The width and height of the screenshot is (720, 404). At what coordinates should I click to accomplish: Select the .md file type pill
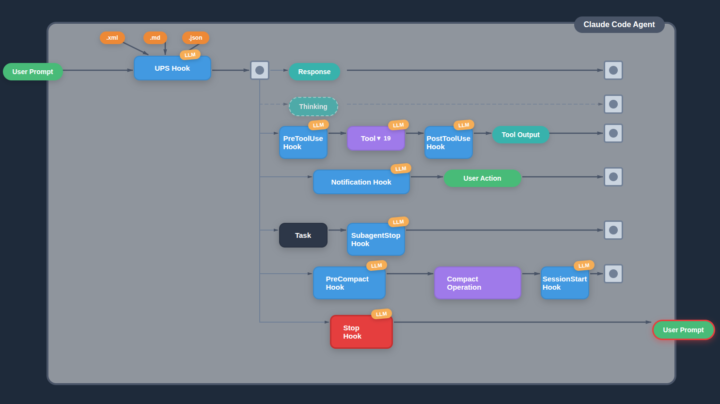pyautogui.click(x=155, y=38)
